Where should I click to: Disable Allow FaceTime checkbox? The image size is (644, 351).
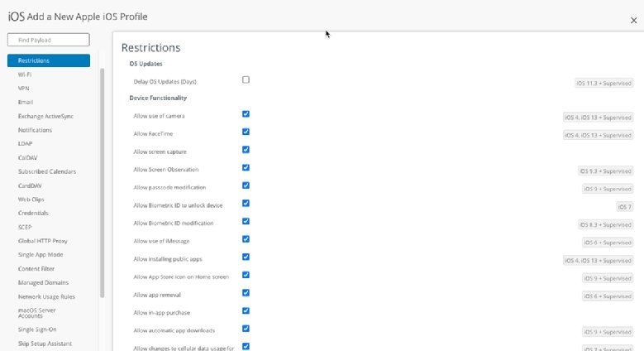coord(246,132)
